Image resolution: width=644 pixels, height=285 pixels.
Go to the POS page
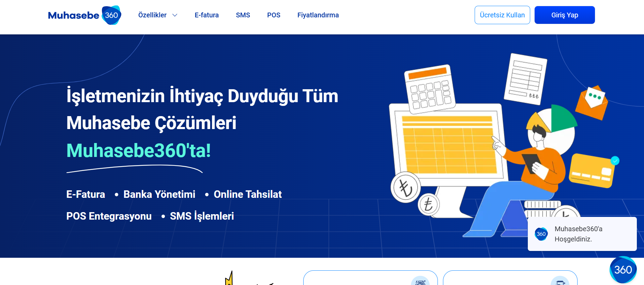pyautogui.click(x=274, y=15)
